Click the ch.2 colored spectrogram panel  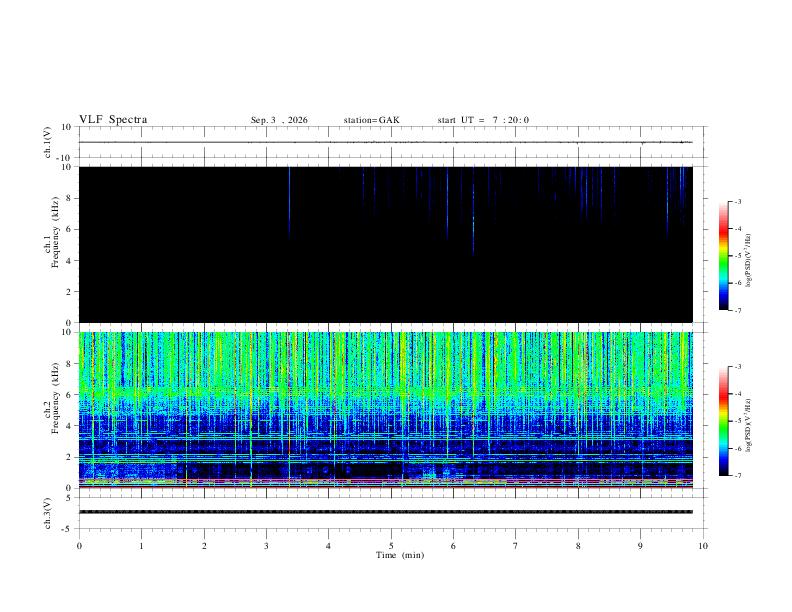(x=386, y=410)
